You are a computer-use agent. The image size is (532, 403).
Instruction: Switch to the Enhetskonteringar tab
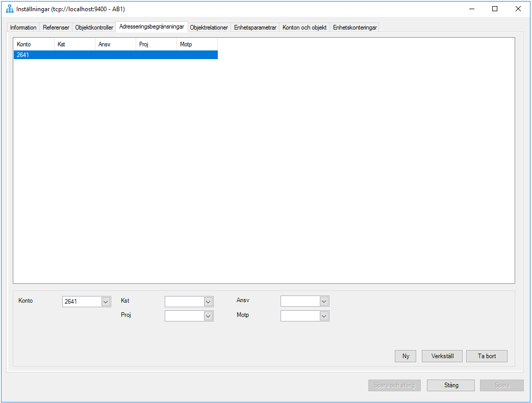click(x=354, y=28)
